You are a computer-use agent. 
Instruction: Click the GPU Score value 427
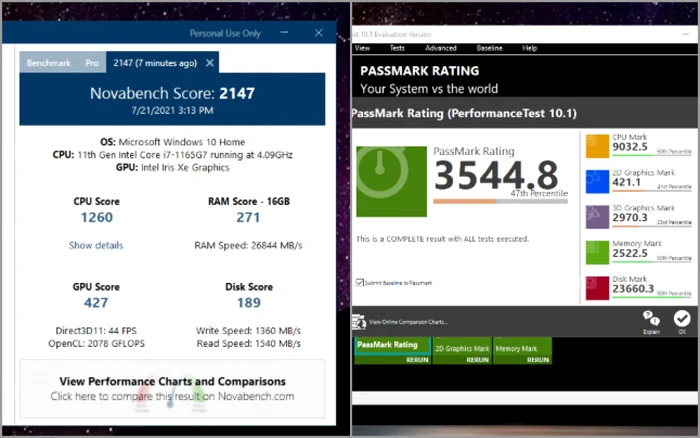tap(96, 303)
